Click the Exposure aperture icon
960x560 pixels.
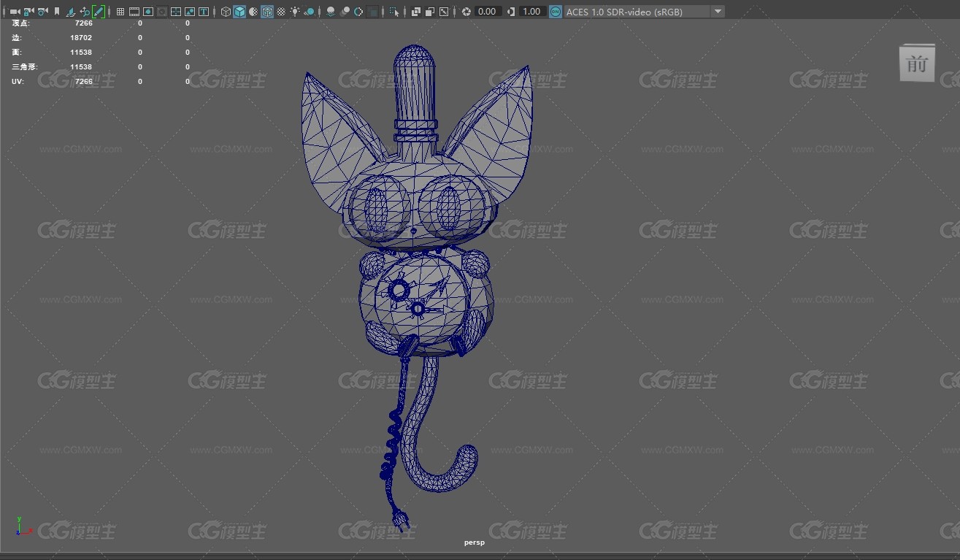point(466,12)
